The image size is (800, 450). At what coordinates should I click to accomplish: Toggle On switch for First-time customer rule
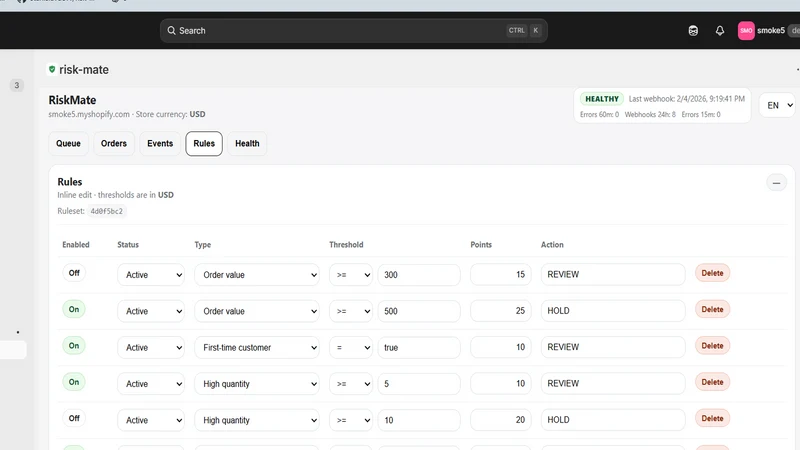click(74, 345)
